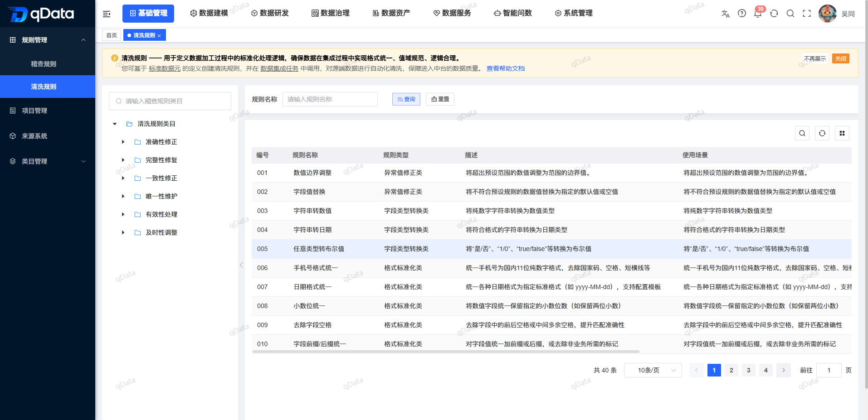
Task: Click the folder icon of 准确性修正
Action: 137,142
